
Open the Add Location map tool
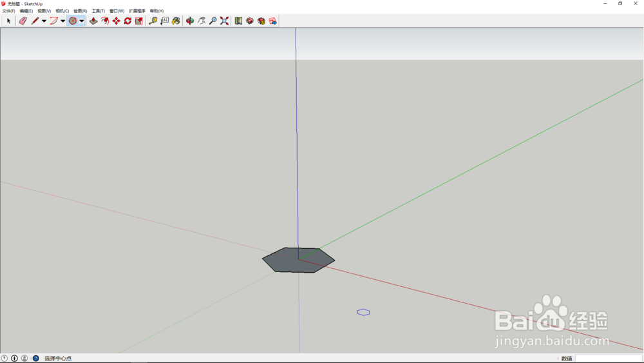point(238,21)
